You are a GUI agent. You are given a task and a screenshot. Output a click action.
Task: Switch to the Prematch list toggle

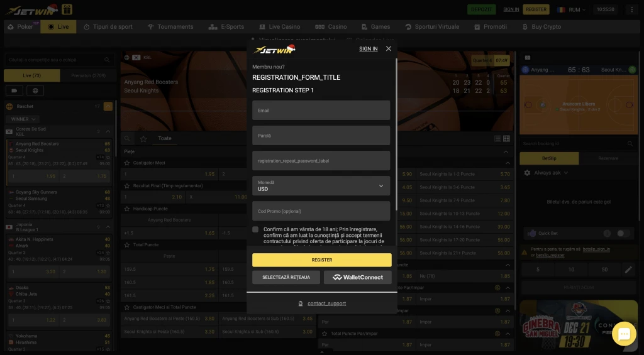(89, 75)
